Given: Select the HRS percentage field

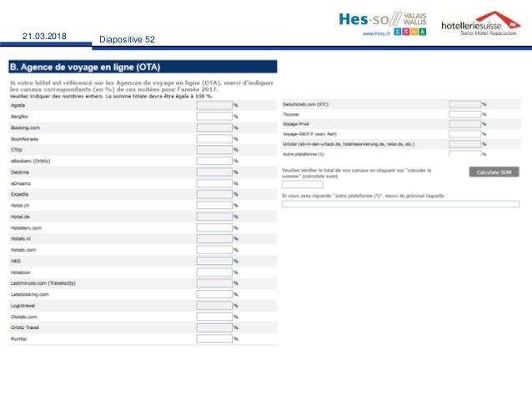Looking at the screenshot, I should coord(214,261).
